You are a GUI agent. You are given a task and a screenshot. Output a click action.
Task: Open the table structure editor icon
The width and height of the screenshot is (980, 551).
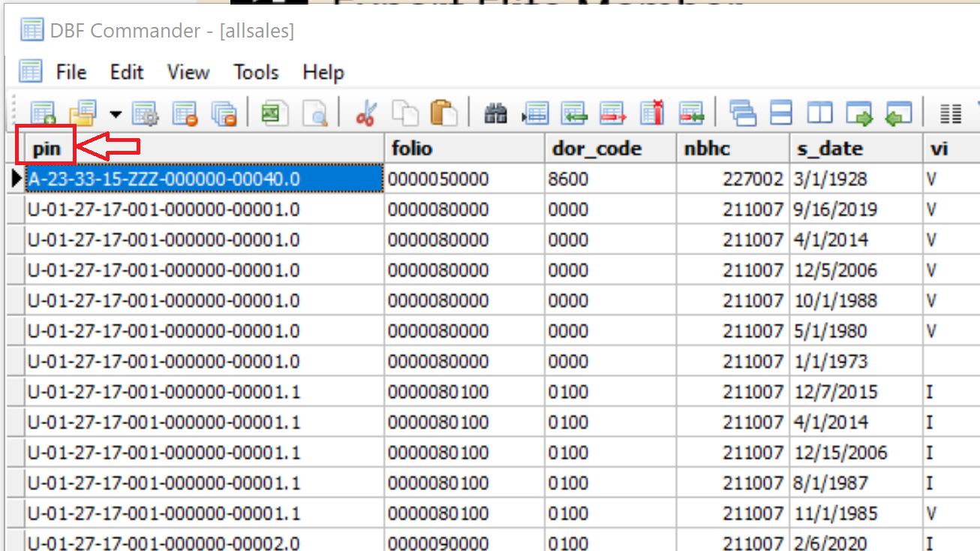click(x=146, y=113)
